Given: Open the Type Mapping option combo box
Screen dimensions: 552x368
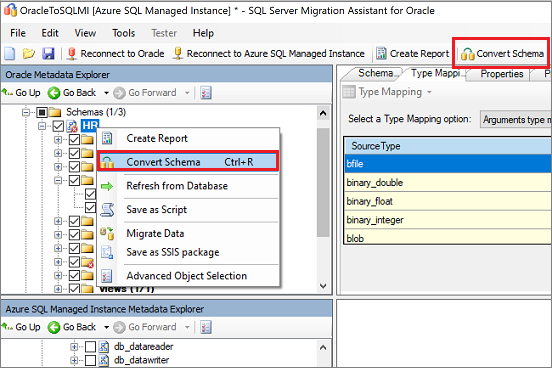Looking at the screenshot, I should coord(516,119).
